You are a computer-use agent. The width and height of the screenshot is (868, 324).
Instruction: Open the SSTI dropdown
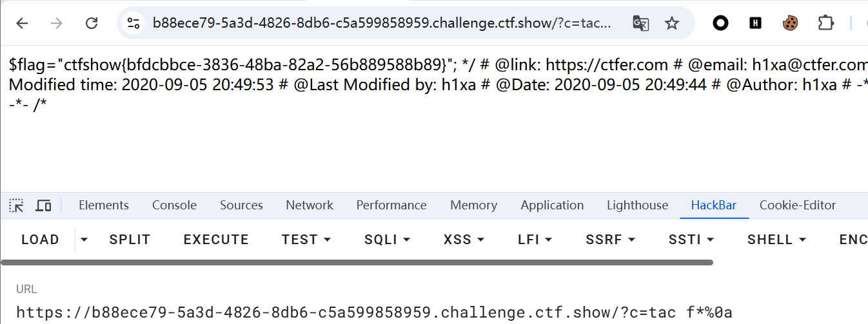[x=692, y=240]
